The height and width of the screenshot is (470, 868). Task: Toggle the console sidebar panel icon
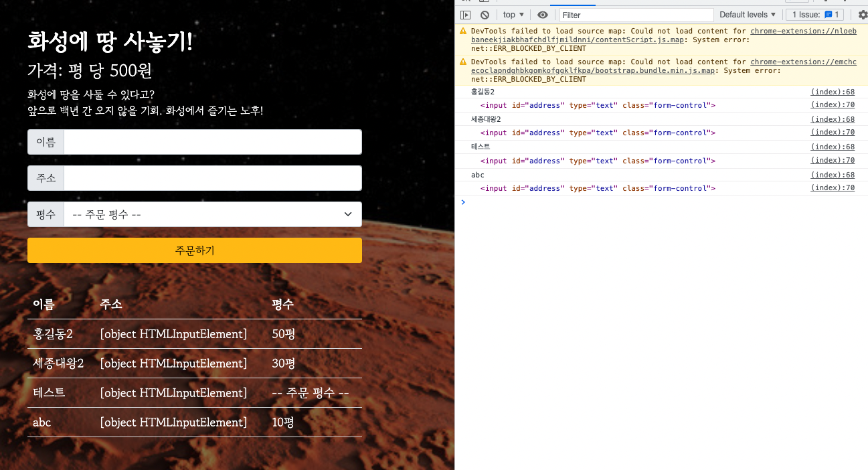tap(466, 15)
